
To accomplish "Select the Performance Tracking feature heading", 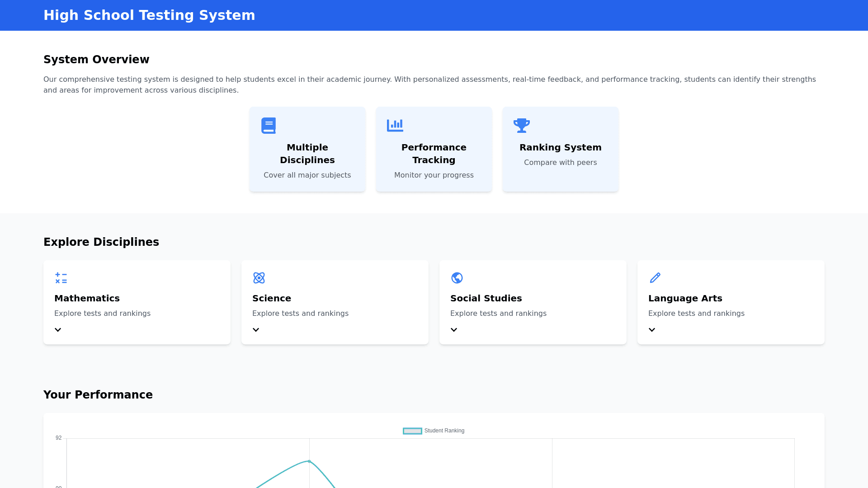I will pos(434,154).
